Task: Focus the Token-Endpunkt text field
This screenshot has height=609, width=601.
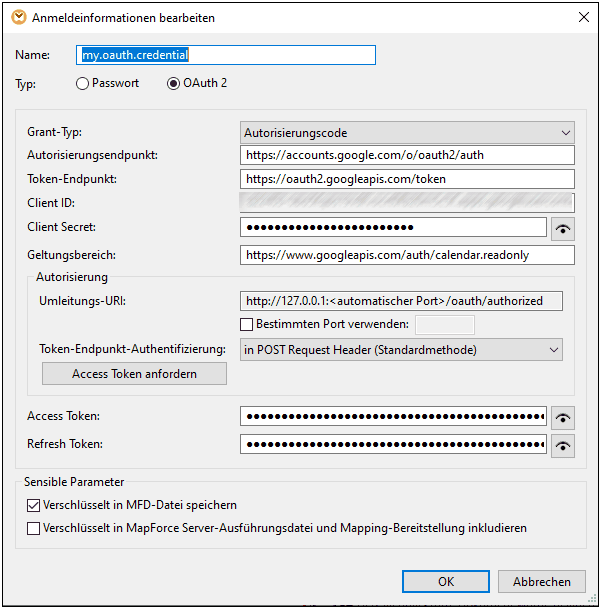Action: coord(408,179)
